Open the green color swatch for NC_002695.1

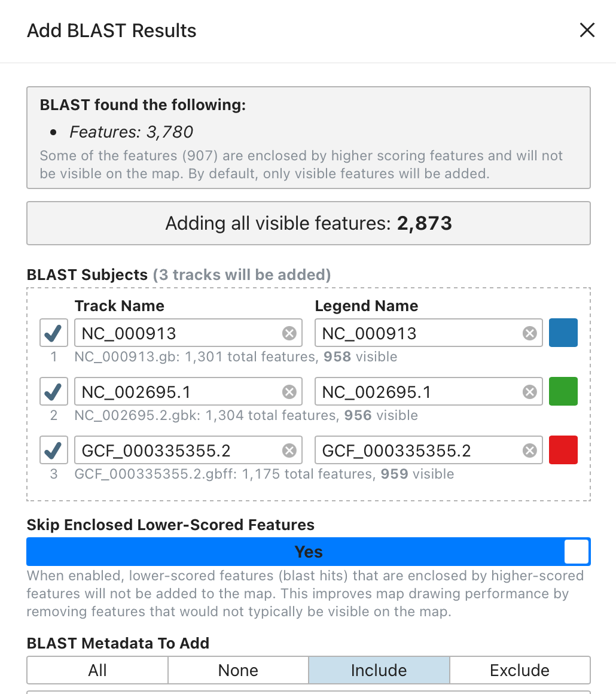563,391
